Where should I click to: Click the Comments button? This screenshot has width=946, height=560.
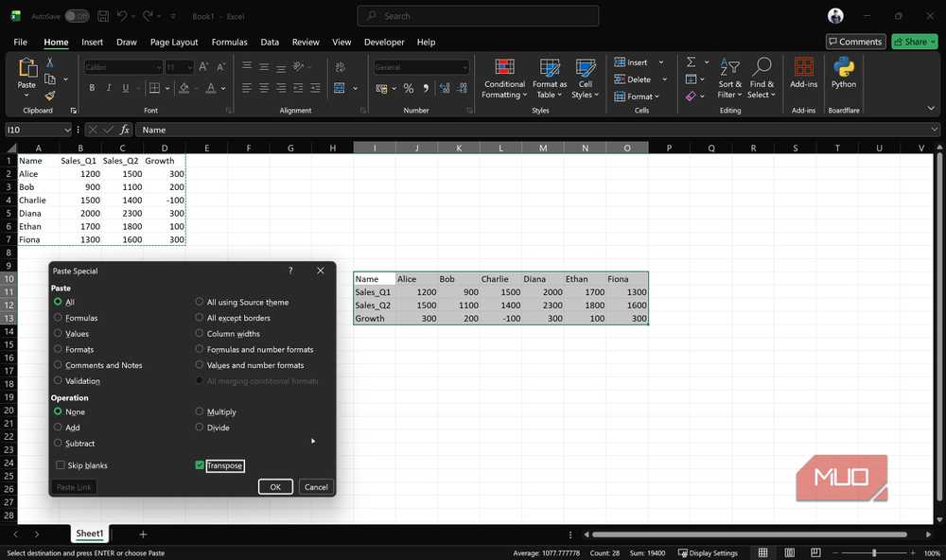pos(855,42)
